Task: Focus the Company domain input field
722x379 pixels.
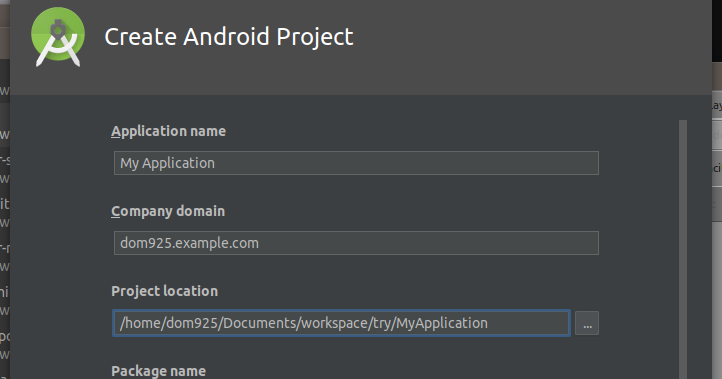Action: point(356,243)
